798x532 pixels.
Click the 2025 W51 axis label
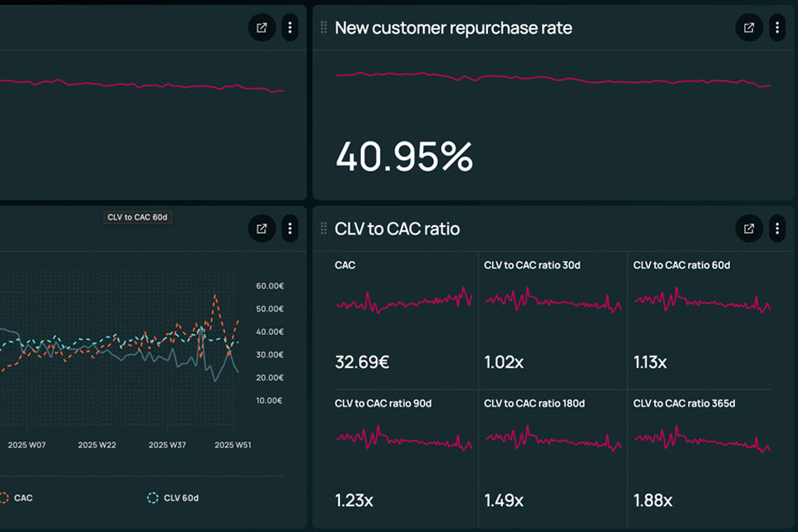[233, 445]
